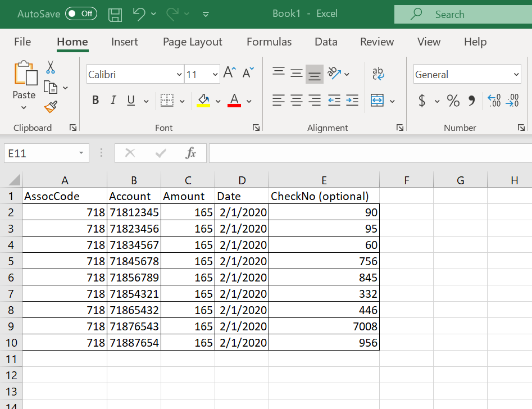Open the font size dropdown
The width and height of the screenshot is (532, 409).
[x=215, y=74]
